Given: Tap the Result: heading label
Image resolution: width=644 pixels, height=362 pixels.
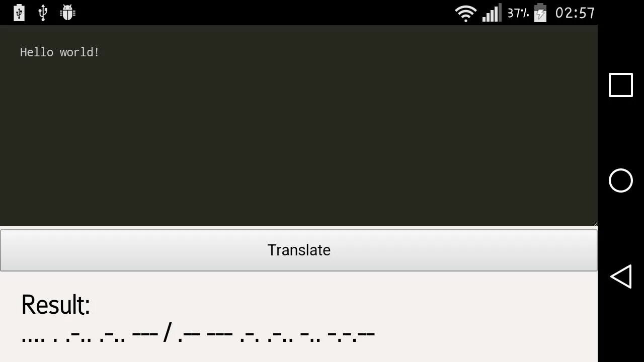Looking at the screenshot, I should coord(56,305).
